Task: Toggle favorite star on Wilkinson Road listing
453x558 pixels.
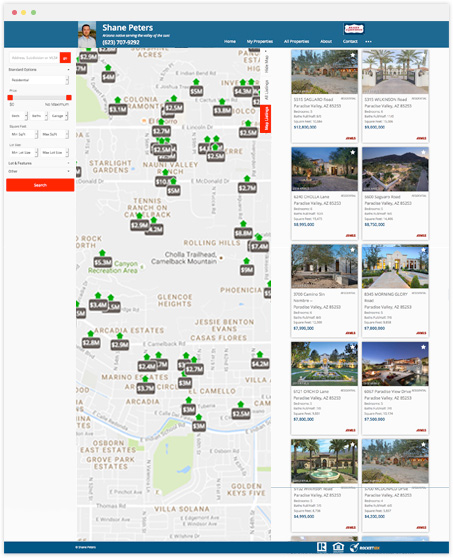Action: tap(423, 55)
